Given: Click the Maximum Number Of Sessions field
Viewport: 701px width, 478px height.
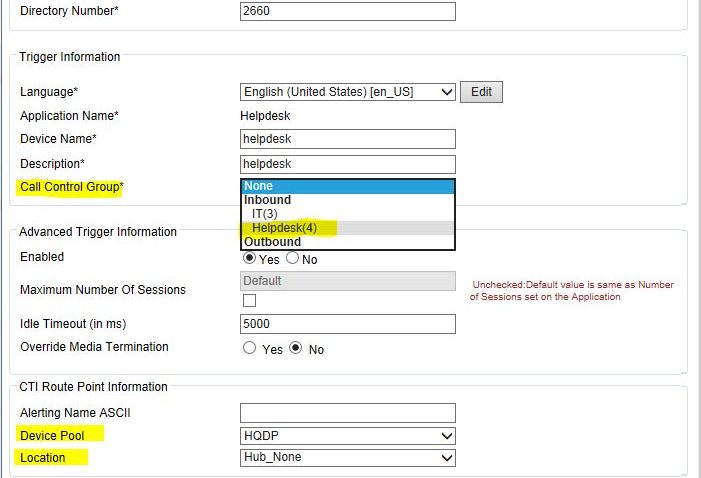Looking at the screenshot, I should [x=347, y=281].
